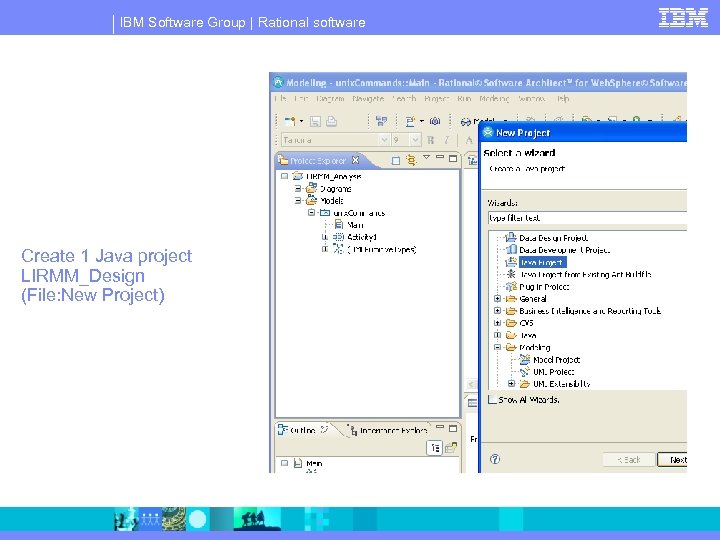720x540 pixels.
Task: Click the Link with Editor icon in Project Explorer
Action: click(x=411, y=160)
